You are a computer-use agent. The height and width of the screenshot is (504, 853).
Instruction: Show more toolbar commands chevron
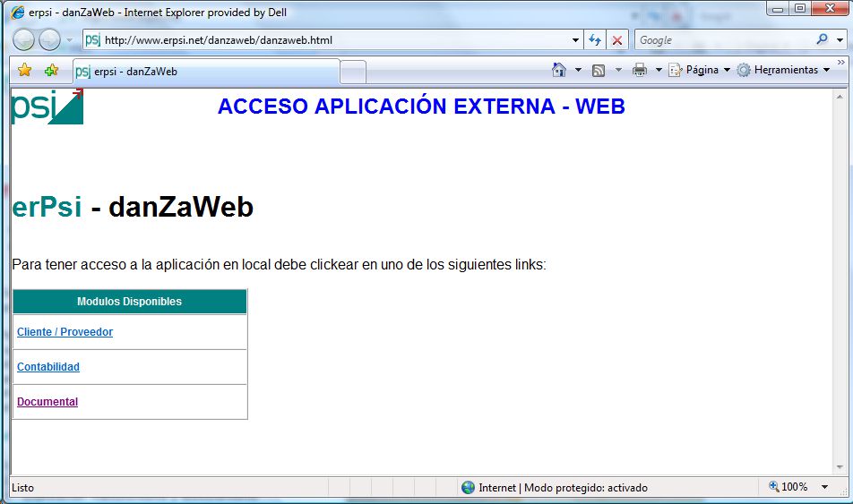click(x=841, y=63)
